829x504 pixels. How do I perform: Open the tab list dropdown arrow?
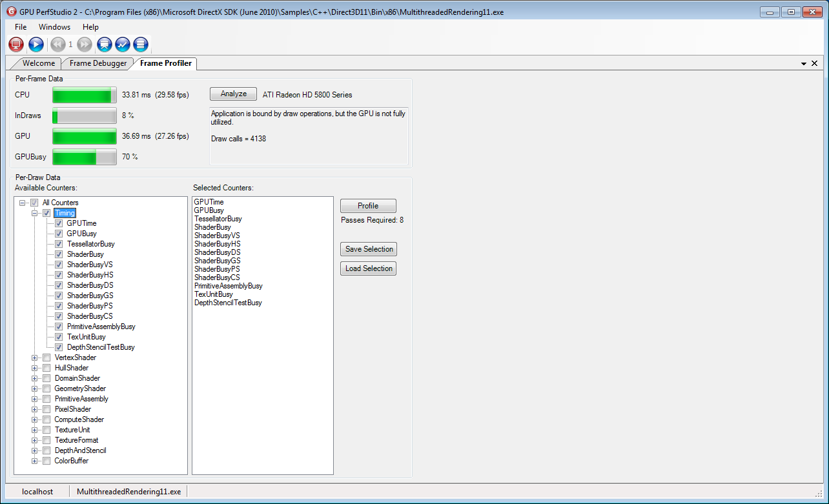(x=804, y=64)
